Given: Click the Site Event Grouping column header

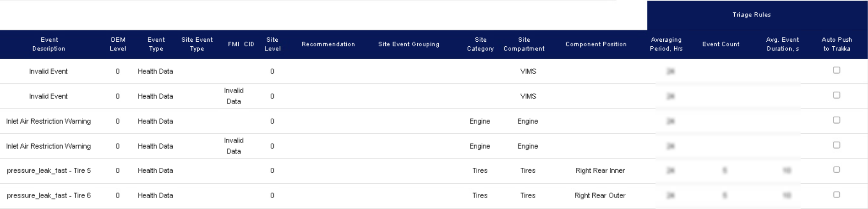Looking at the screenshot, I should tap(409, 44).
